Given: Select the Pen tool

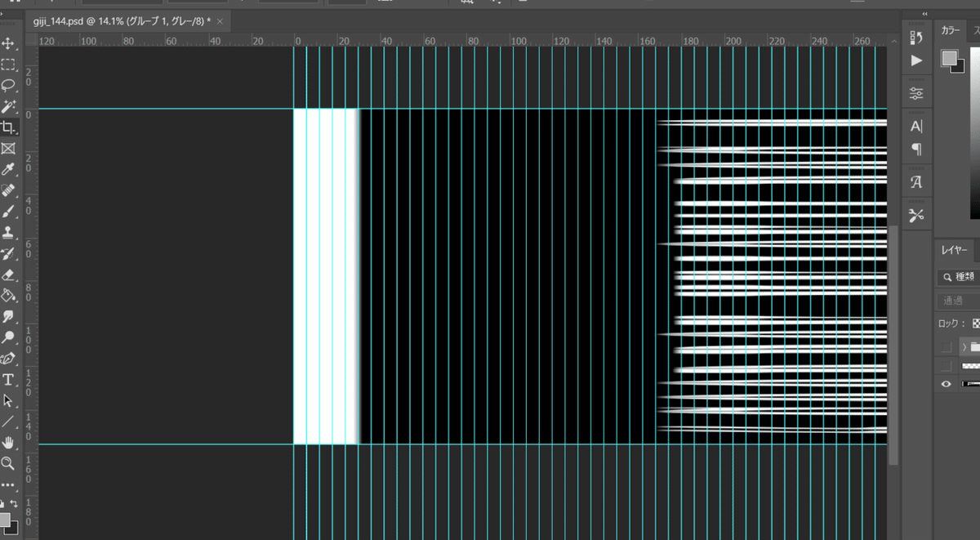Looking at the screenshot, I should [x=8, y=358].
